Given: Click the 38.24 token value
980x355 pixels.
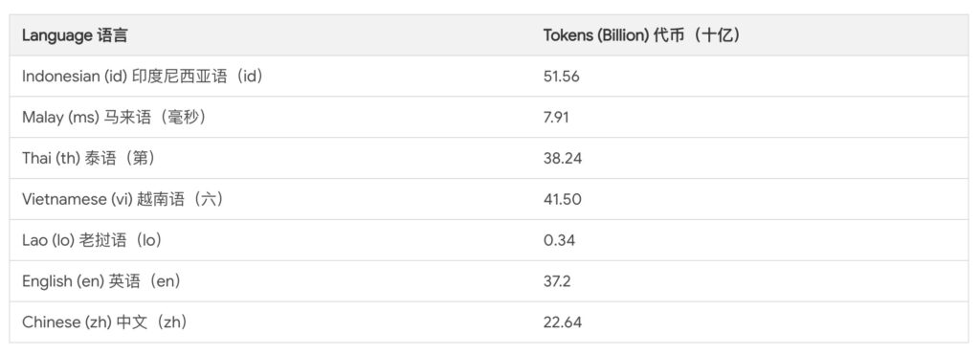Looking at the screenshot, I should coord(563,158).
